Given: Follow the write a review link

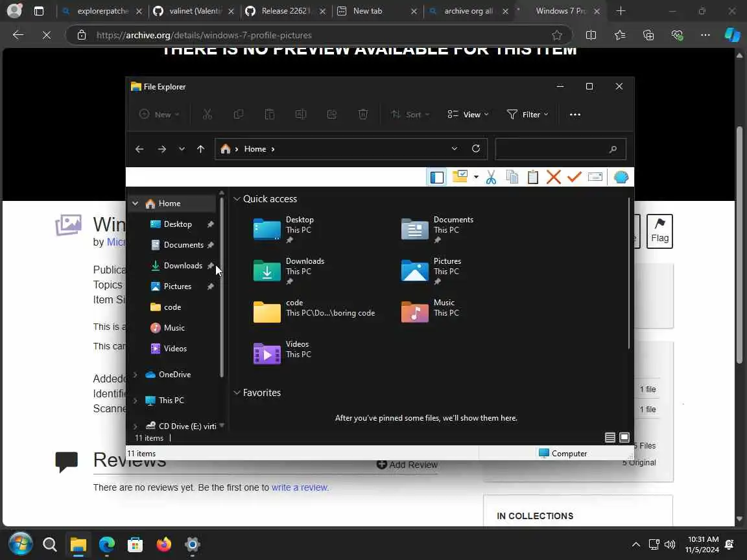Looking at the screenshot, I should (300, 487).
